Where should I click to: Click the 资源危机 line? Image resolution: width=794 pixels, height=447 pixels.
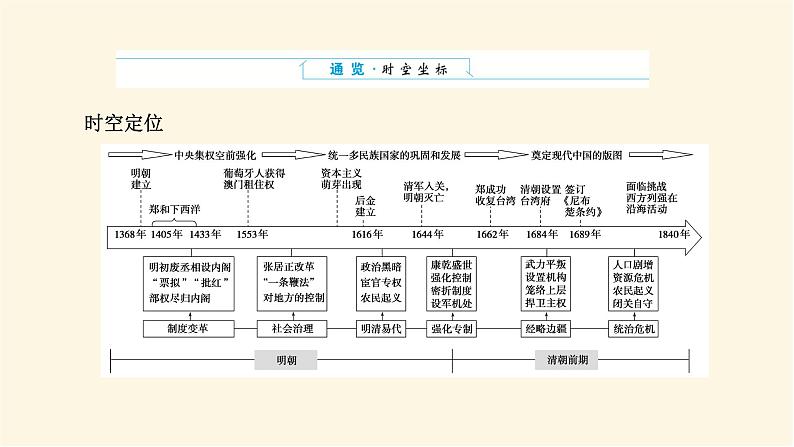coord(633,278)
